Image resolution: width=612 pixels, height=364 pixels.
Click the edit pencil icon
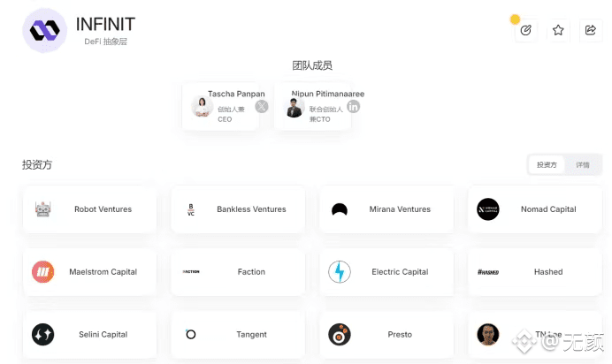[525, 30]
